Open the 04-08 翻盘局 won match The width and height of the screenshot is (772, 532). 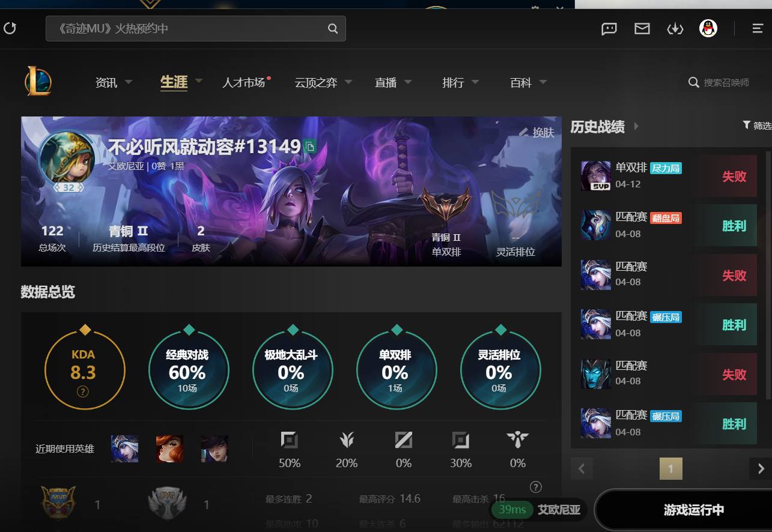point(669,225)
